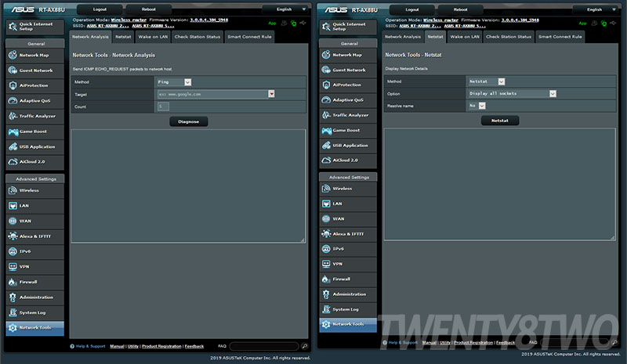Open Resolve name No dropdown
This screenshot has height=364, width=627.
point(477,106)
